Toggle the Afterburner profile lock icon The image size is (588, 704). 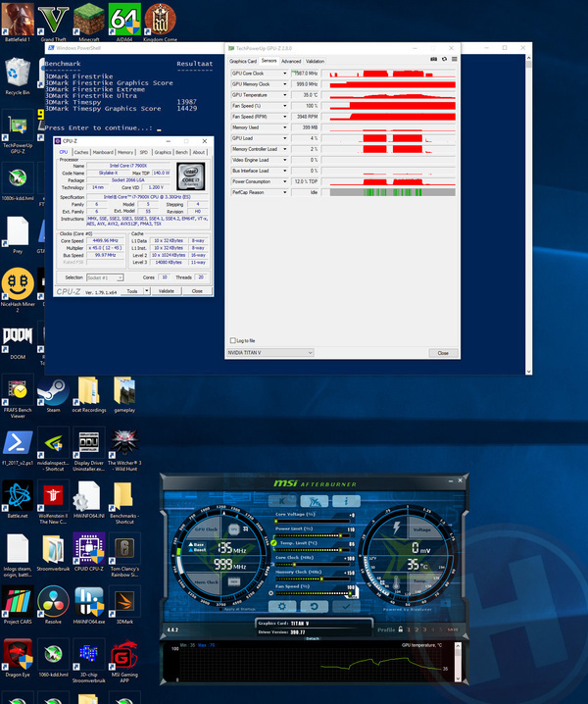pyautogui.click(x=401, y=629)
